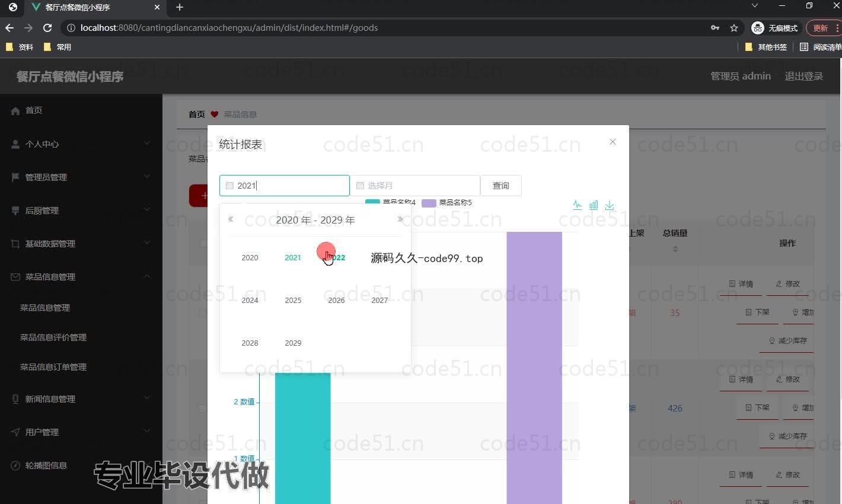
Task: Go to previous decade in year picker
Action: 231,219
